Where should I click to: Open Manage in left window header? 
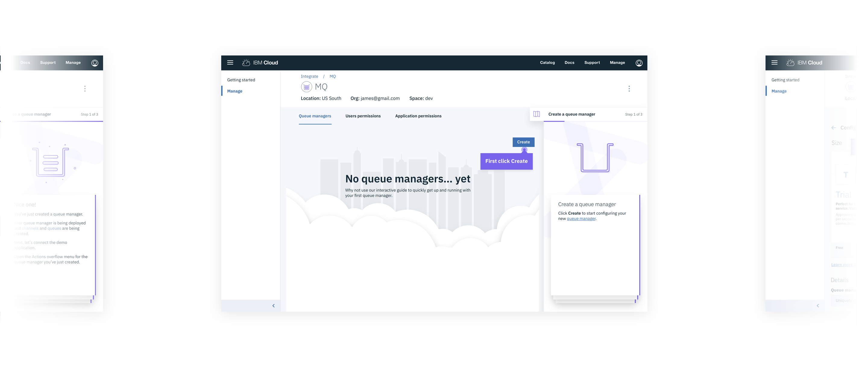pos(73,63)
